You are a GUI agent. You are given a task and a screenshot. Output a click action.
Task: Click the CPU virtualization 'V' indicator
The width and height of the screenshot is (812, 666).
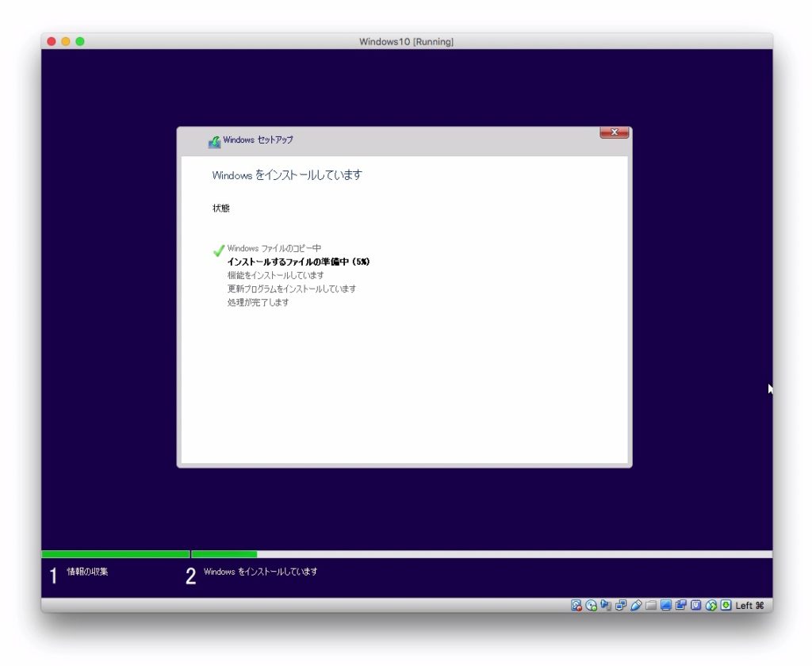696,605
